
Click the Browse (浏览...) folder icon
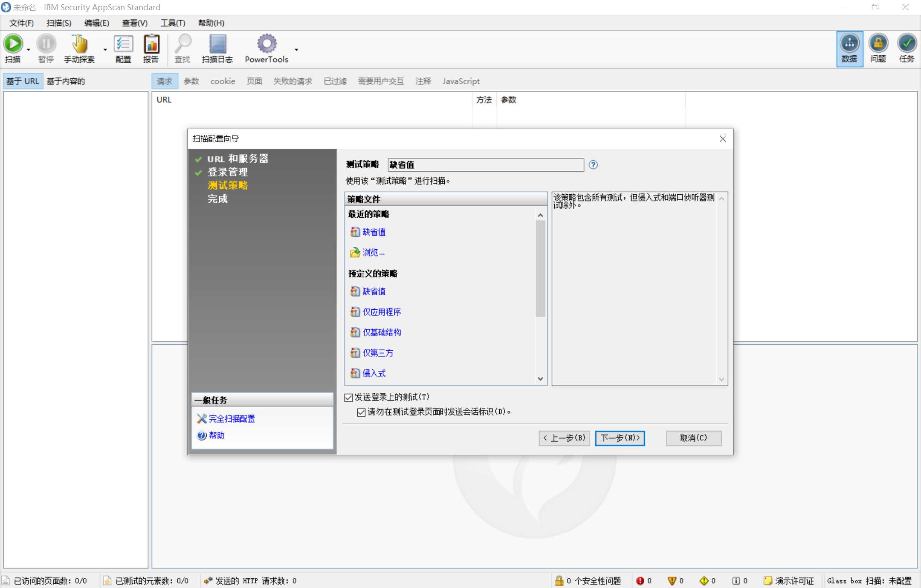pyautogui.click(x=355, y=252)
